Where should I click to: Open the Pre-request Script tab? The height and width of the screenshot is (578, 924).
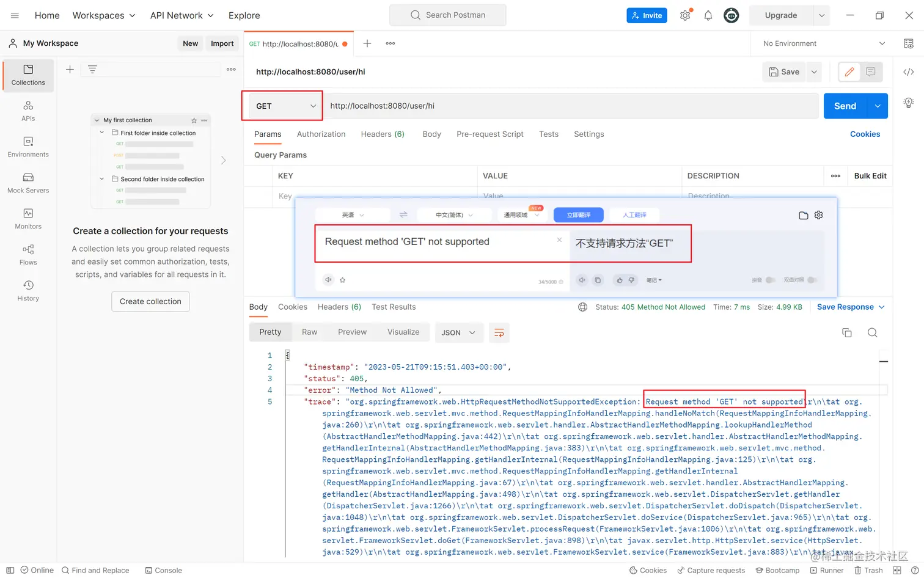[x=490, y=134]
